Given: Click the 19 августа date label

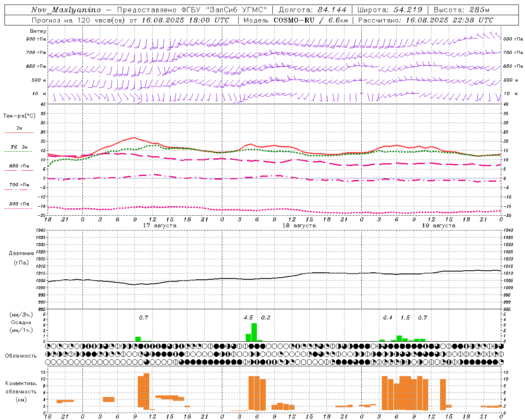Looking at the screenshot, I should (x=438, y=226).
